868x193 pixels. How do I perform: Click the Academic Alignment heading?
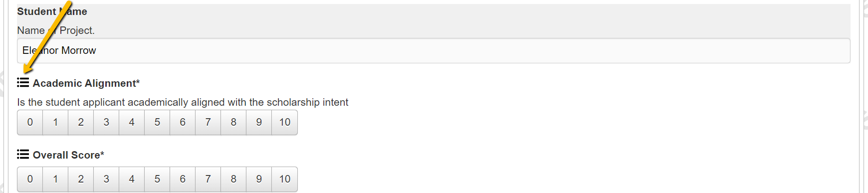[86, 83]
